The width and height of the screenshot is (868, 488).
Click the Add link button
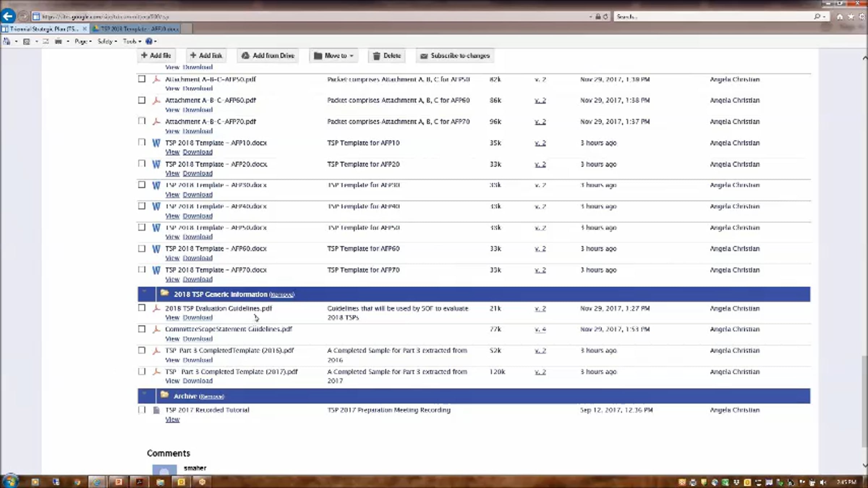tap(206, 56)
